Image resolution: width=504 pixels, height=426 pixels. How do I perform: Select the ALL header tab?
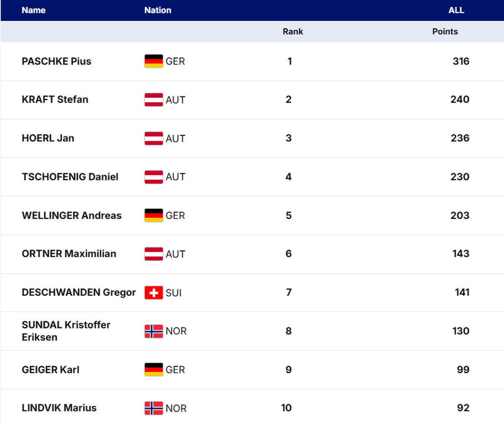click(x=456, y=10)
